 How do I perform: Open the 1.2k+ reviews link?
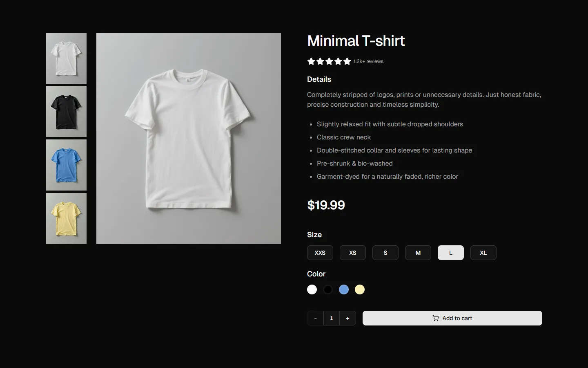click(x=368, y=61)
